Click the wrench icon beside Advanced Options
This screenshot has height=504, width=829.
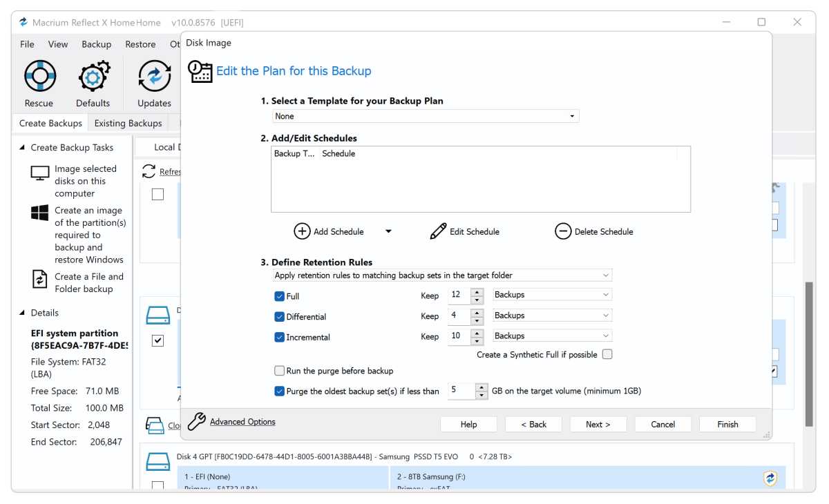click(x=197, y=422)
